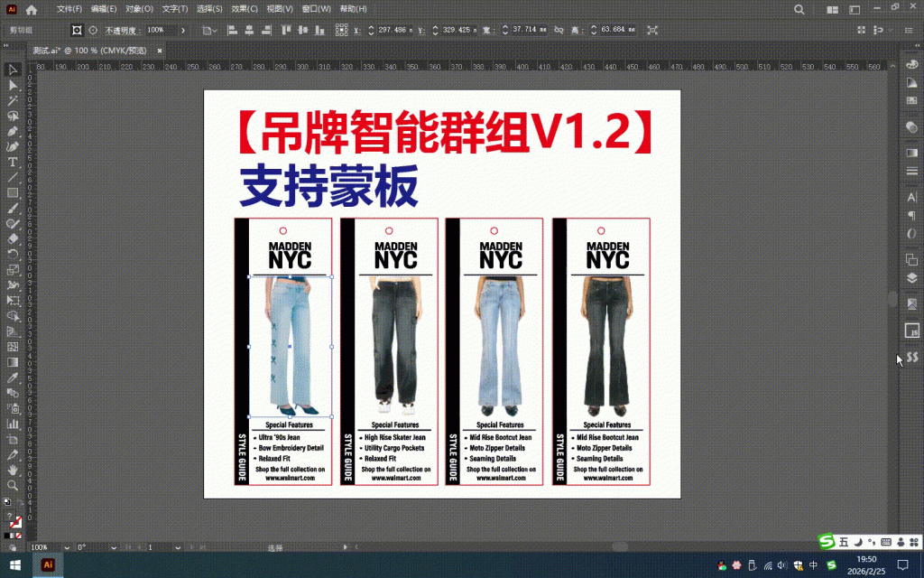Activate the Type tool
The image size is (924, 578).
(13, 163)
